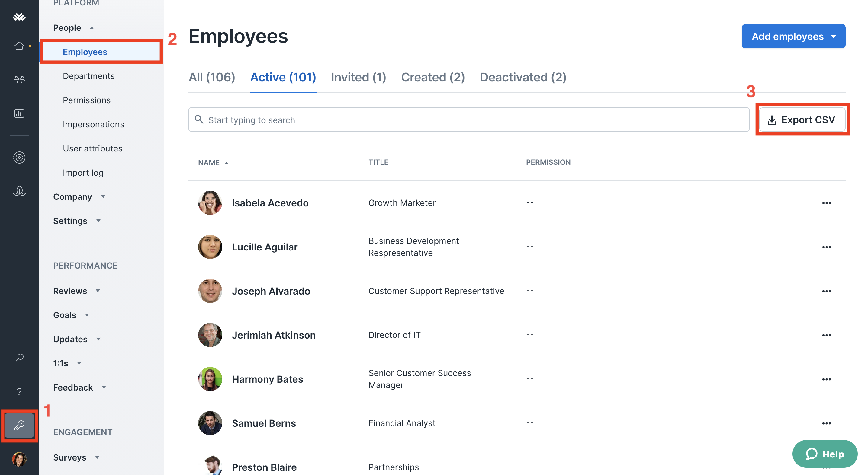
Task: Open Isabela Acevedo's profile name link
Action: click(x=270, y=203)
